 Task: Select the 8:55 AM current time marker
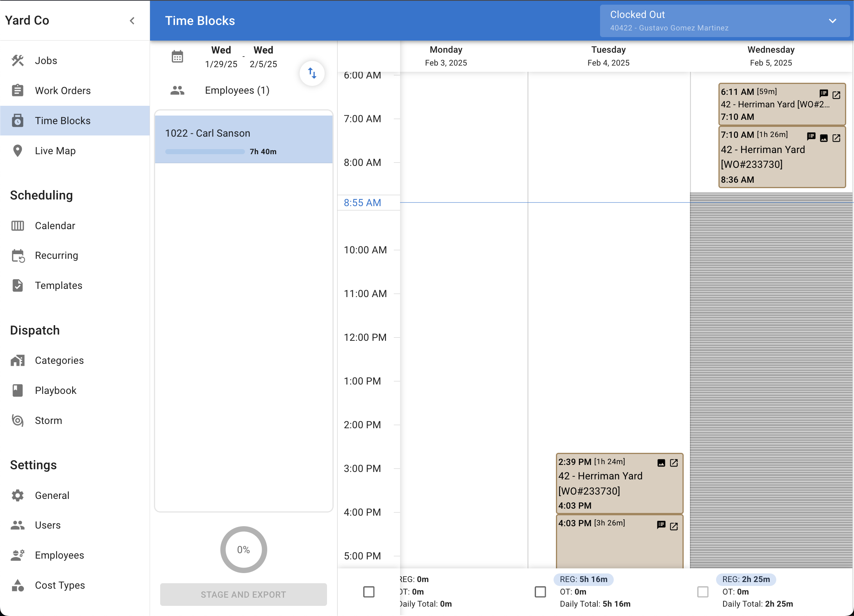point(362,203)
